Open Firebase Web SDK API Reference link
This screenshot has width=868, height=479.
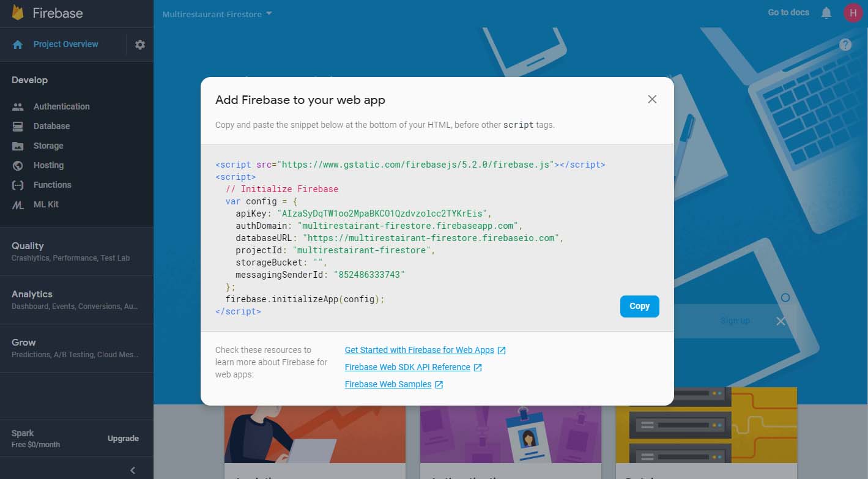click(407, 368)
